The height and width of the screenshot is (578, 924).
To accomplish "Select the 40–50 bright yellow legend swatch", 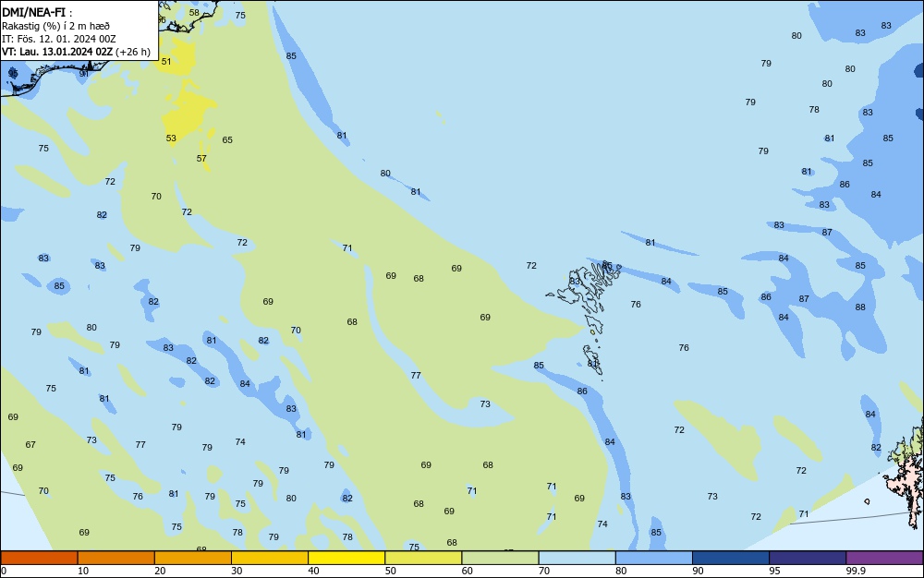I will pos(346,558).
